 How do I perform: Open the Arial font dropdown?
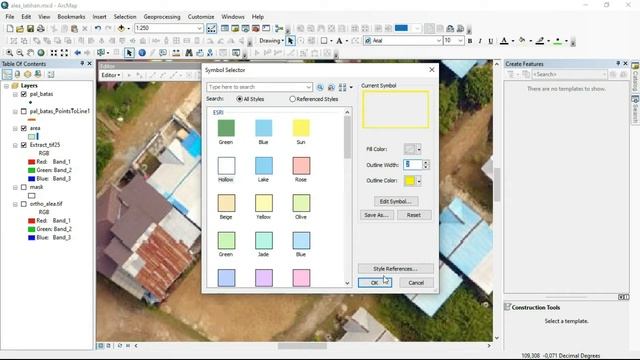[x=439, y=41]
